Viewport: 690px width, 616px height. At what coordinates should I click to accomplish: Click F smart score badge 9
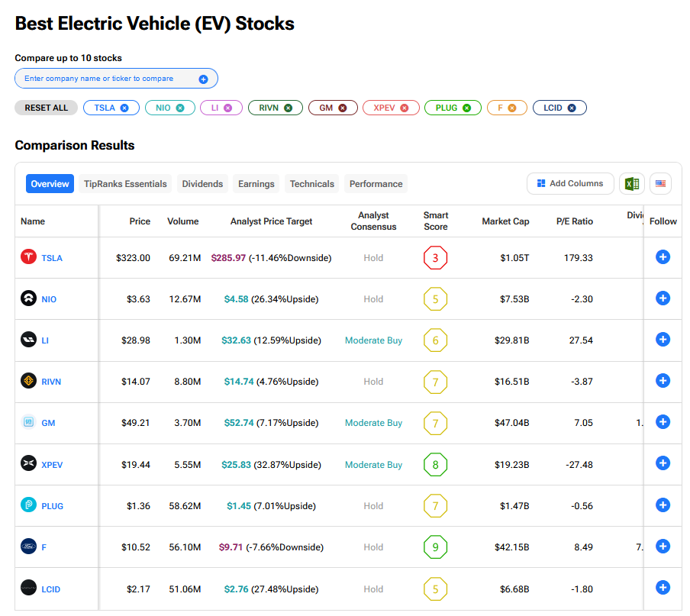[x=435, y=547]
